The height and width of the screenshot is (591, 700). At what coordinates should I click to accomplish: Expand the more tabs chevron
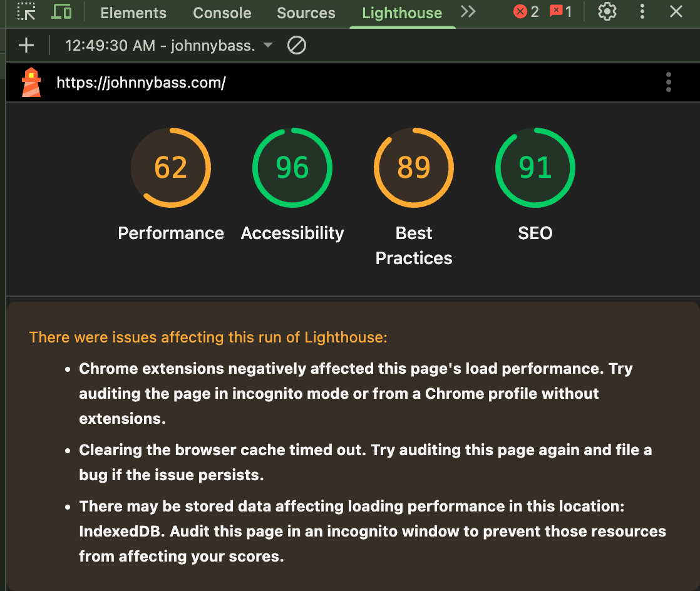tap(468, 12)
